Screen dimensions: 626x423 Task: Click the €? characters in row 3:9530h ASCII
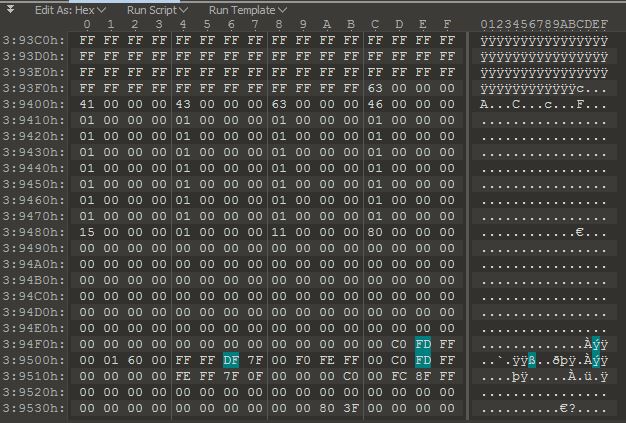click(x=567, y=408)
